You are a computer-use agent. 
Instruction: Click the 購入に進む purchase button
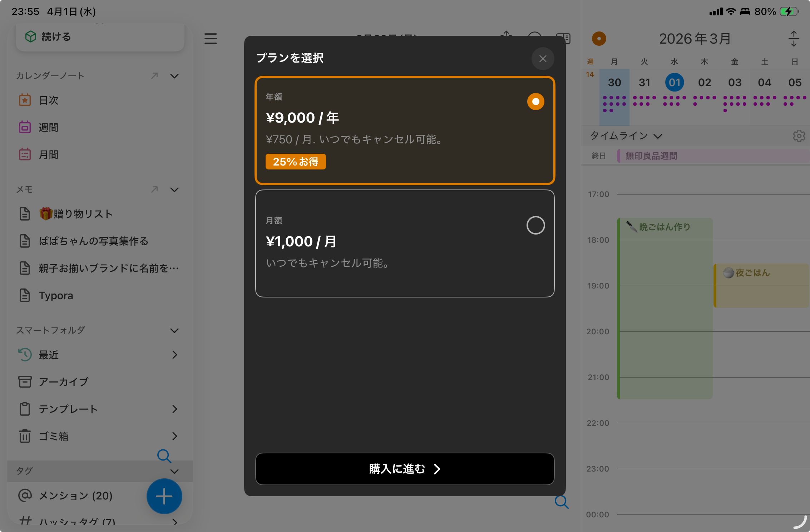[405, 469]
